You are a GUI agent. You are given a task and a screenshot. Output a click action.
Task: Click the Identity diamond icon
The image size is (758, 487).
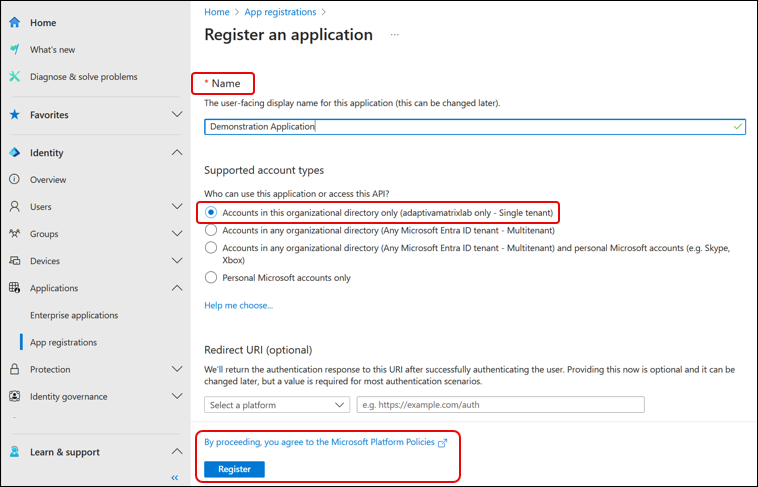[15, 152]
